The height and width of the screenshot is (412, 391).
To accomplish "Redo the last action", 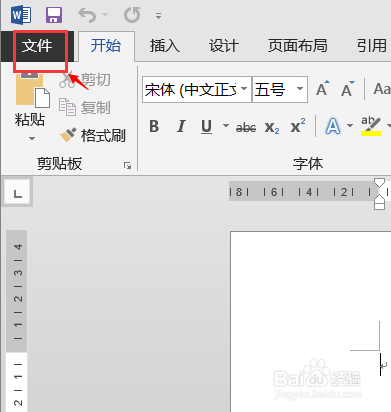I will click(x=132, y=15).
